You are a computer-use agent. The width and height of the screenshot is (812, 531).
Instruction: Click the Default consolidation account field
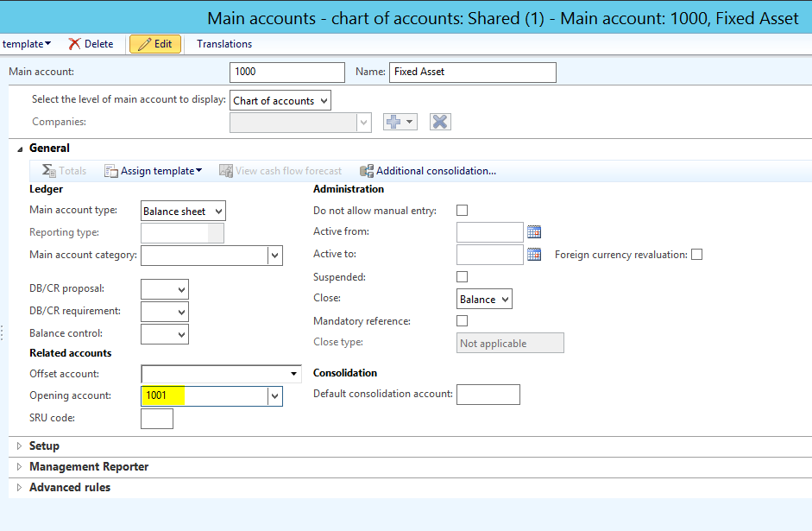pos(488,395)
